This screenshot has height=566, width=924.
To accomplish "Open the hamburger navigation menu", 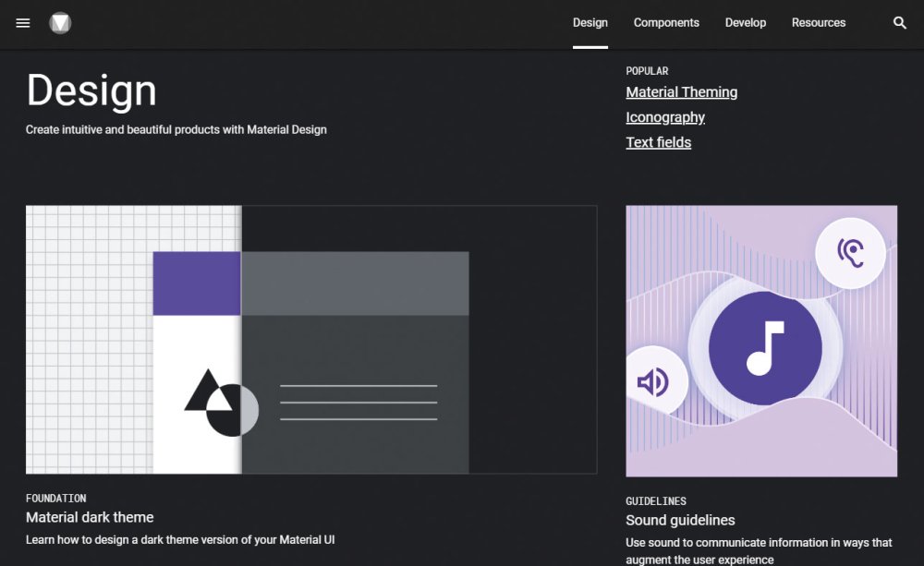I will click(23, 23).
